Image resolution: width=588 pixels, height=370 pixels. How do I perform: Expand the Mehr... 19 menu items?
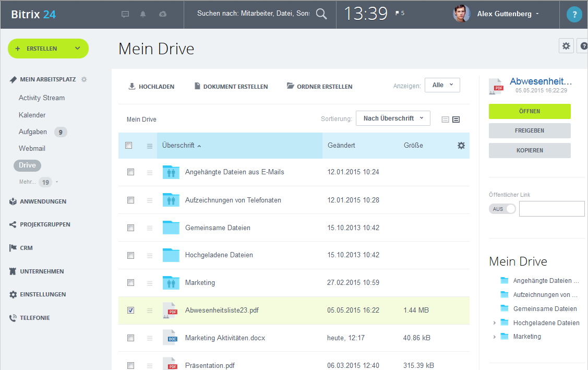point(39,182)
